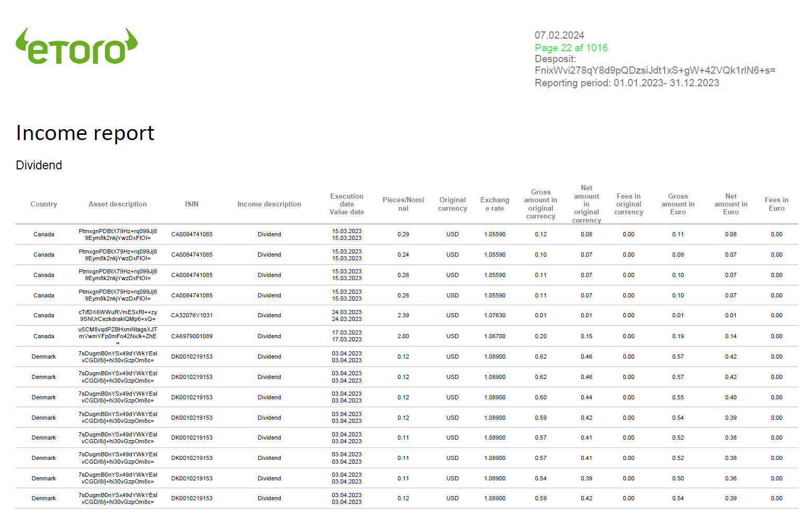Click the Asset description column header
The image size is (812, 518).
[x=118, y=204]
